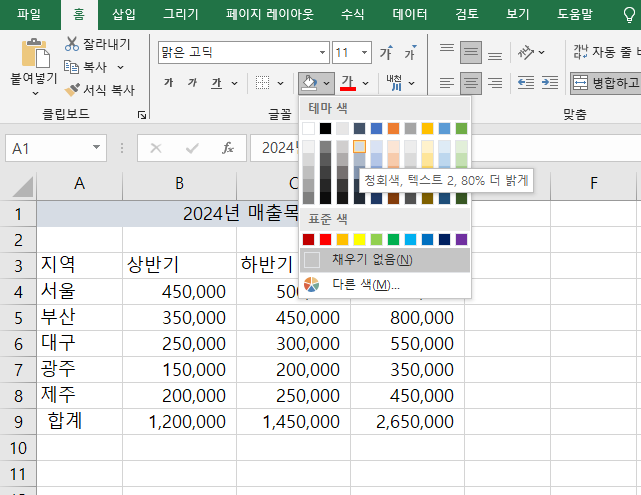Switch to the 그리기 (Draw) tab
This screenshot has height=495, width=641.
coord(181,15)
